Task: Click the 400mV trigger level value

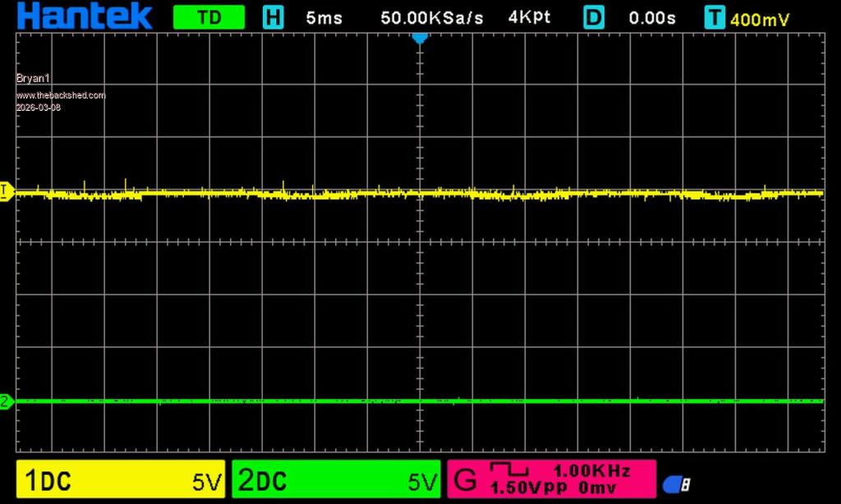Action: pyautogui.click(x=760, y=19)
